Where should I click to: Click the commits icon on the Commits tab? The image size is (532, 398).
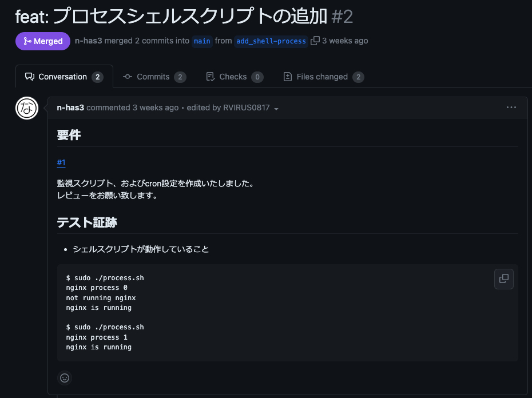(x=129, y=76)
